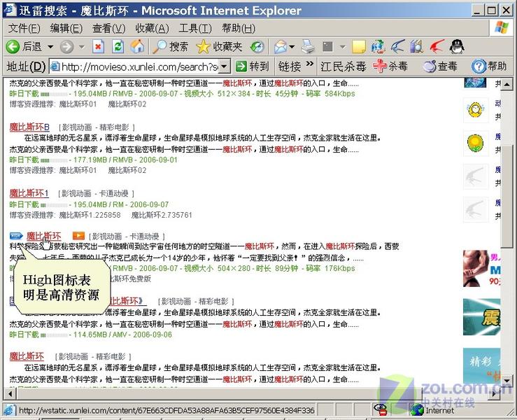Click the privacy eye icon in status bar

click(380, 409)
